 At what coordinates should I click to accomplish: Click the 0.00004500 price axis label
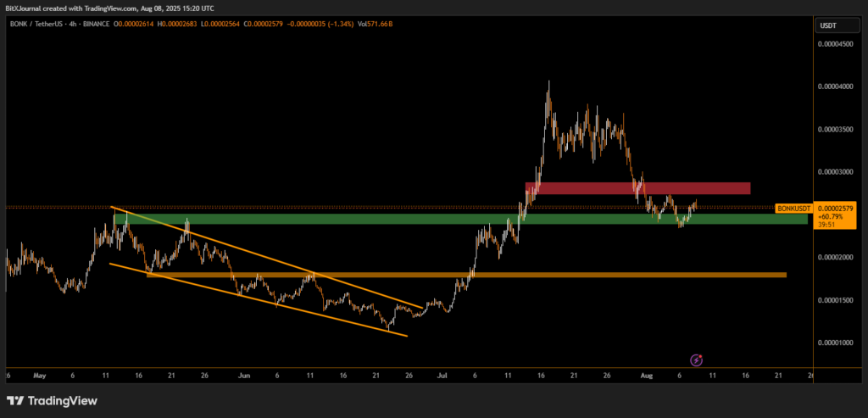(x=835, y=45)
